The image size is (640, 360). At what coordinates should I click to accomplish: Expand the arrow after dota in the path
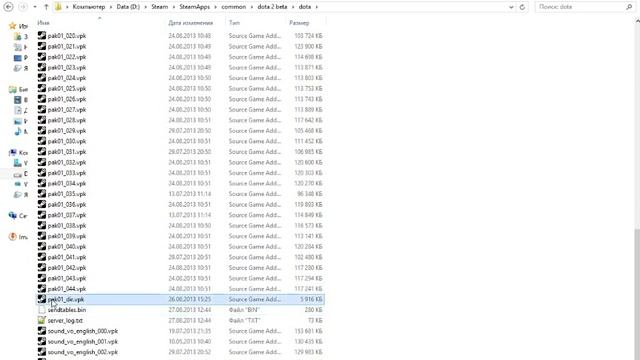[316, 7]
